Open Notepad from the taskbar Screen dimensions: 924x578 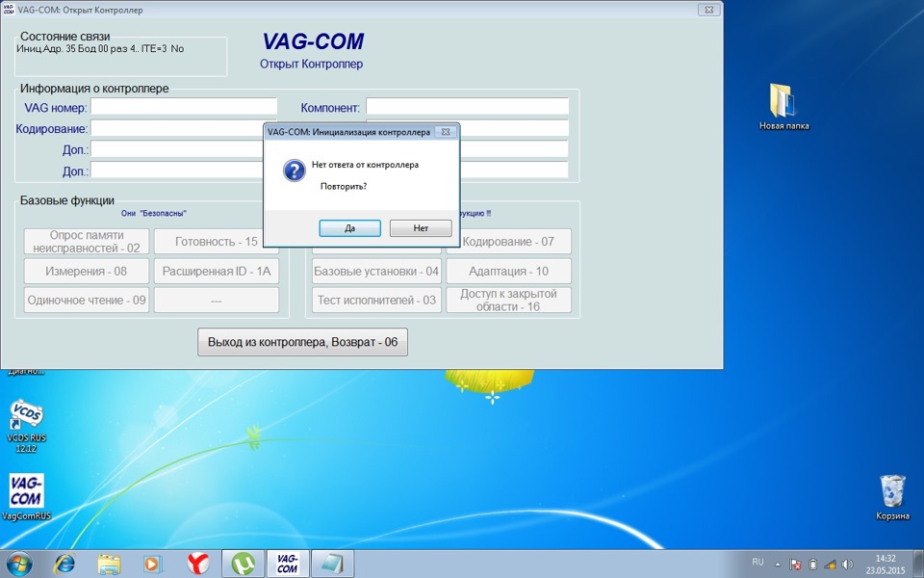point(331,563)
